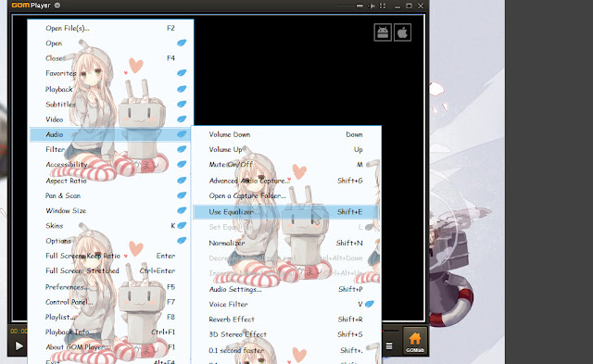Choose Full Screen: Keep Ratio

(x=109, y=256)
